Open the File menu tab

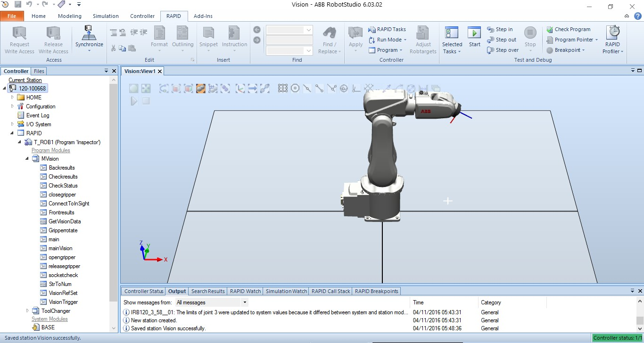pyautogui.click(x=12, y=16)
